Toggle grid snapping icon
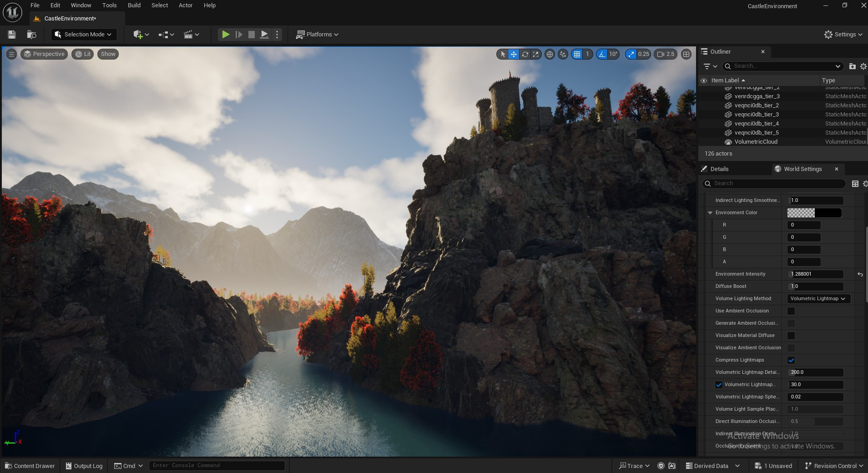868x473 pixels. pos(577,54)
